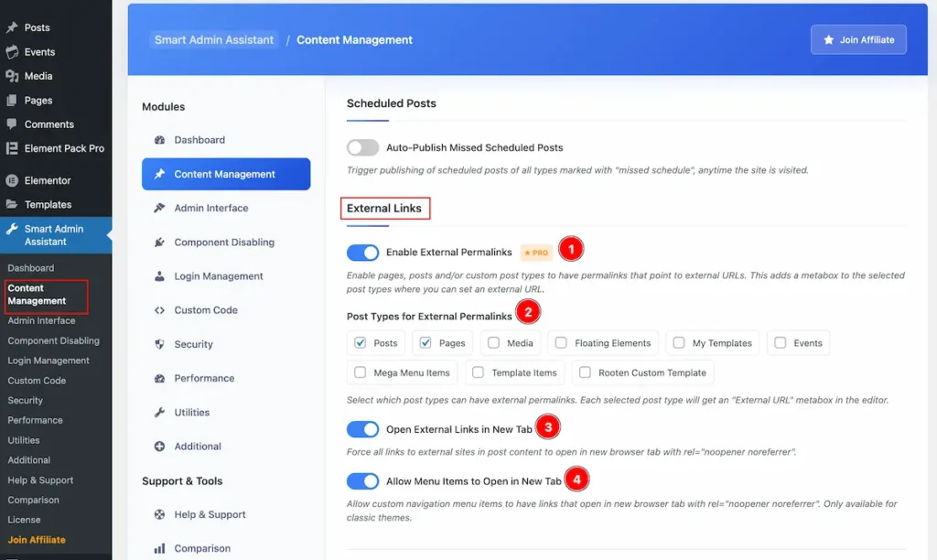Check the Media post type checkbox
This screenshot has height=560, width=937.
[x=493, y=343]
